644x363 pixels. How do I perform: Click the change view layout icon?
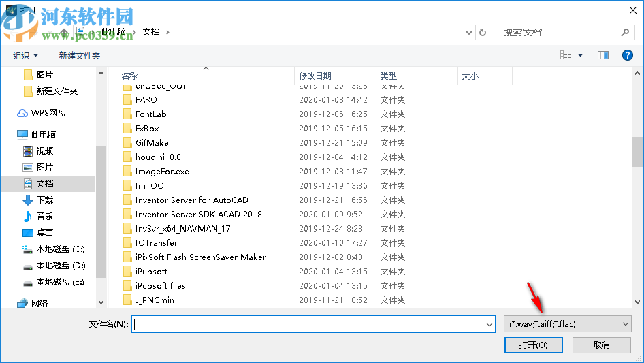pos(566,55)
